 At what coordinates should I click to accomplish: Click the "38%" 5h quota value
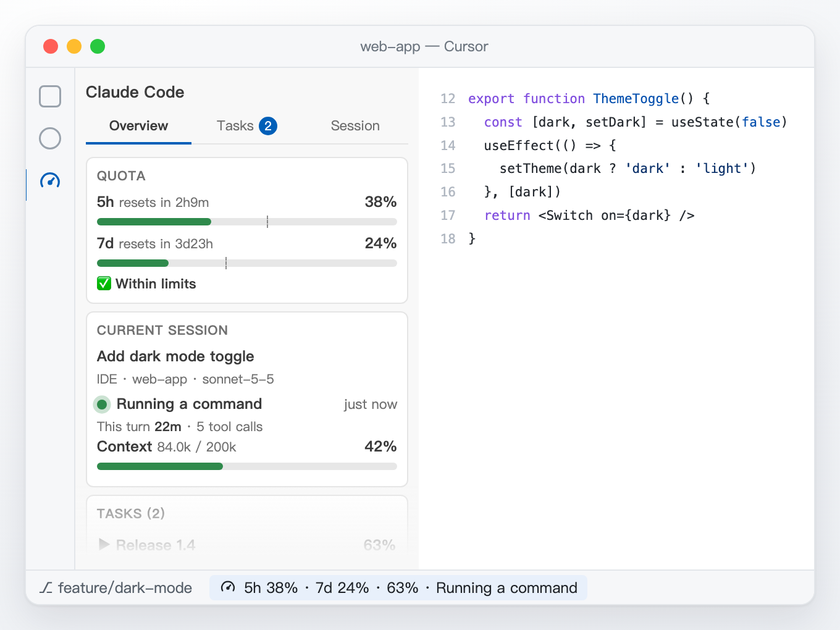[380, 202]
